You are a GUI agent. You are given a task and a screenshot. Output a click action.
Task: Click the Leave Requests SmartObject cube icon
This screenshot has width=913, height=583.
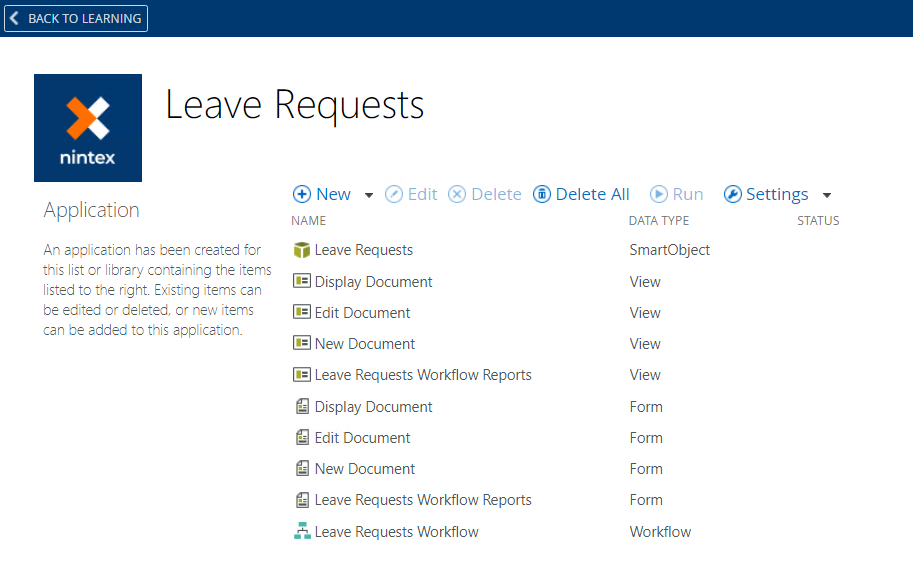(302, 250)
